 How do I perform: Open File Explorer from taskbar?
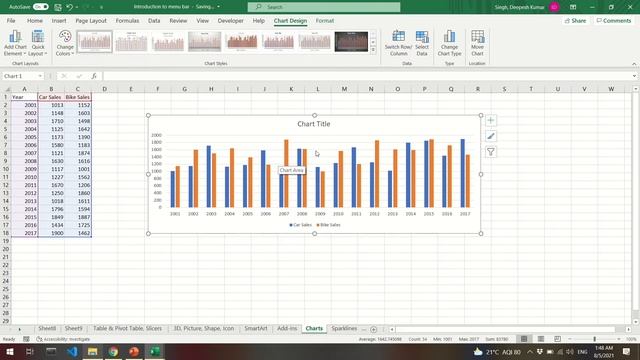(x=93, y=351)
